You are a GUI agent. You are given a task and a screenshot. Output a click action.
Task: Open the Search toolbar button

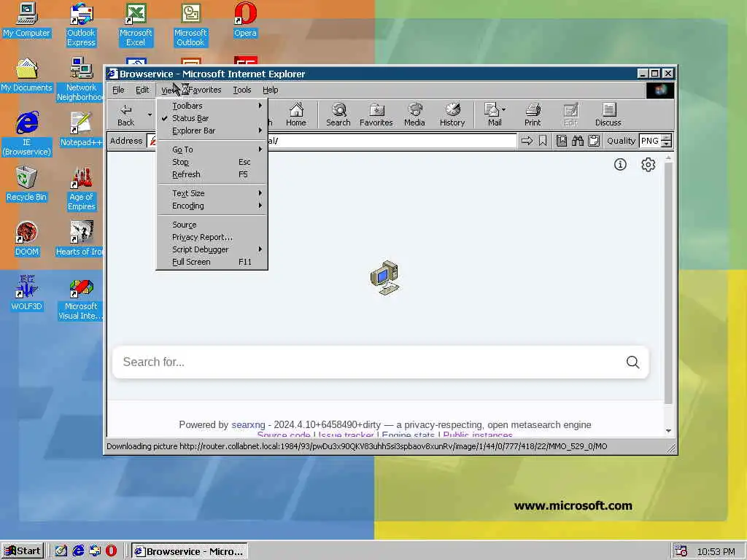338,114
